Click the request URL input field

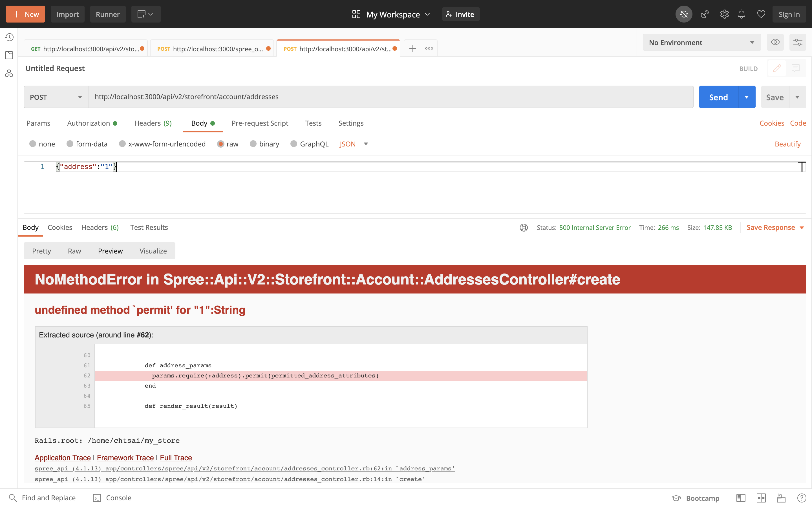[389, 97]
